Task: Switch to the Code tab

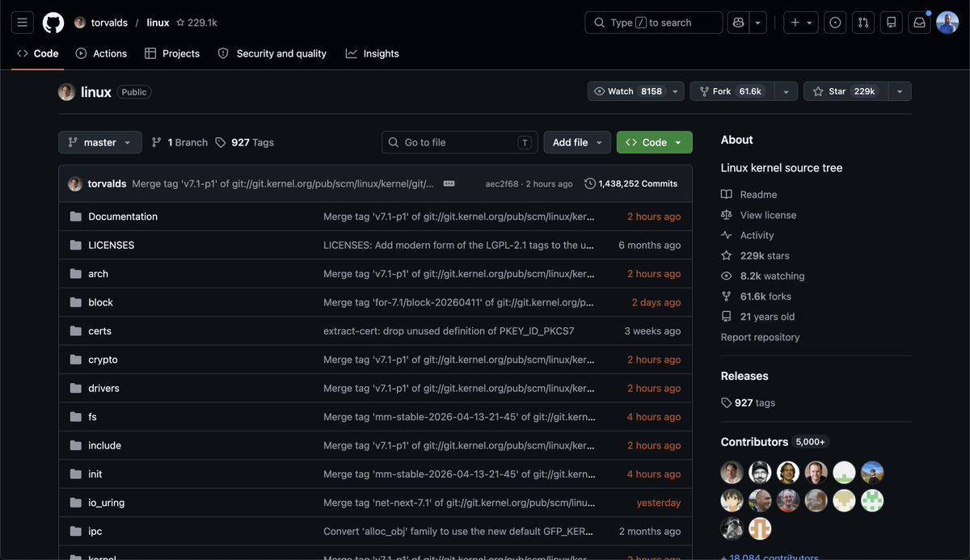Action: [38, 53]
